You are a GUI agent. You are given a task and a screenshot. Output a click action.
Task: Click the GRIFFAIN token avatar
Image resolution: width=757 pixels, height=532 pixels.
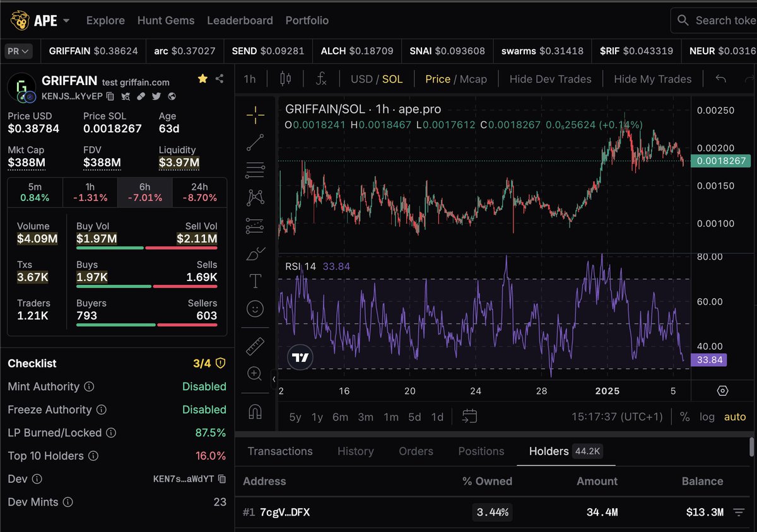point(21,88)
